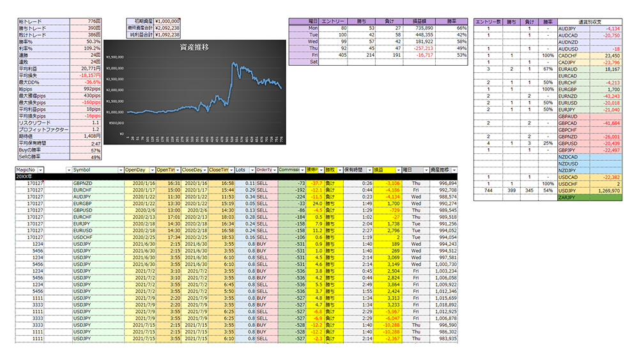
Task: Open the Symbol column filter arrow
Action: [x=121, y=170]
